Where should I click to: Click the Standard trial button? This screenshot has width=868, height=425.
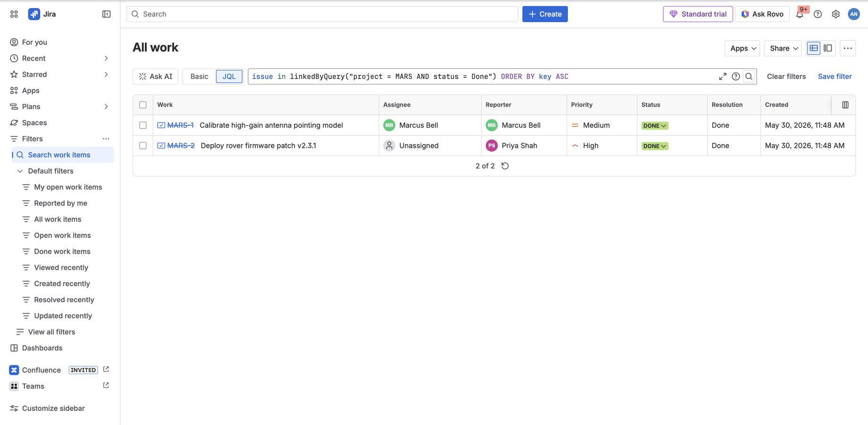coord(698,14)
